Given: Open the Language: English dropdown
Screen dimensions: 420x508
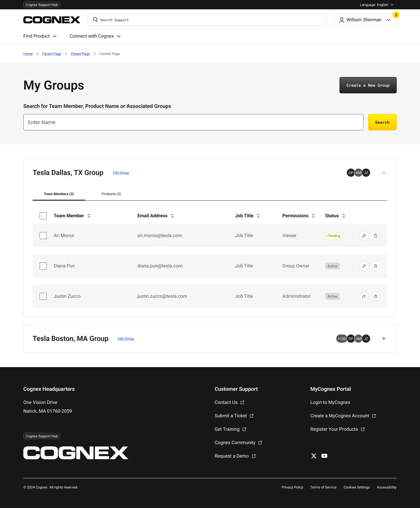Looking at the screenshot, I should 377,5.
